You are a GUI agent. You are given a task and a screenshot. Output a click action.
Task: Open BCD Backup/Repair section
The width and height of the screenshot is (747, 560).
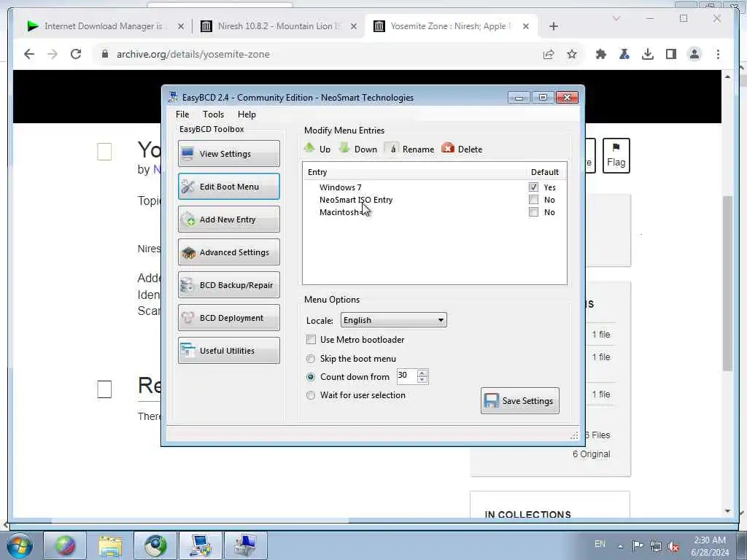(228, 285)
